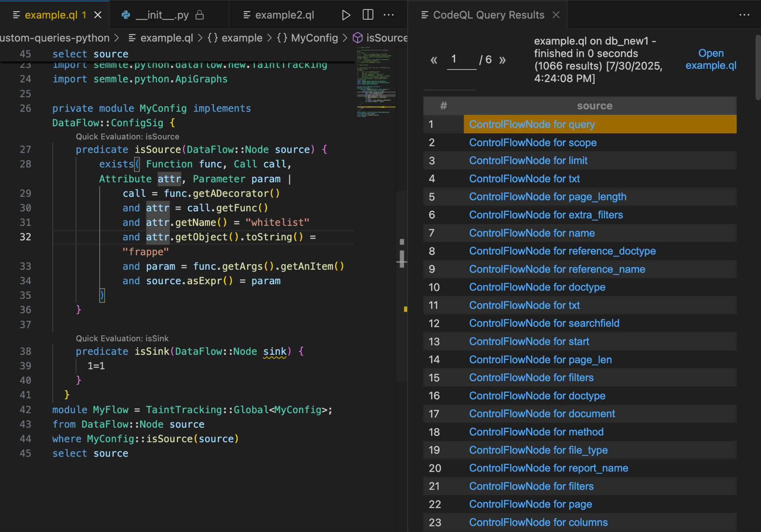Run the query with play icon

point(346,15)
